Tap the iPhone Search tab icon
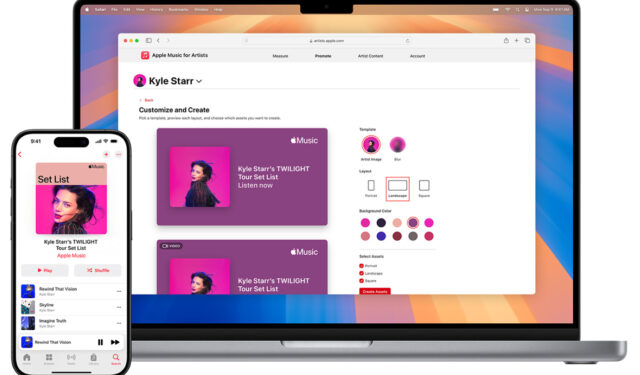The height and width of the screenshot is (375, 640). coord(116,358)
